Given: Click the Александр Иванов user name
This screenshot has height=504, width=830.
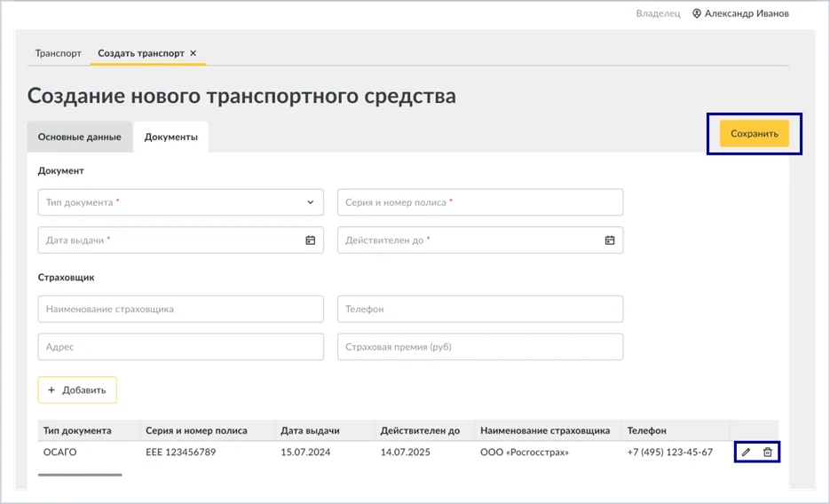Looking at the screenshot, I should (x=747, y=13).
